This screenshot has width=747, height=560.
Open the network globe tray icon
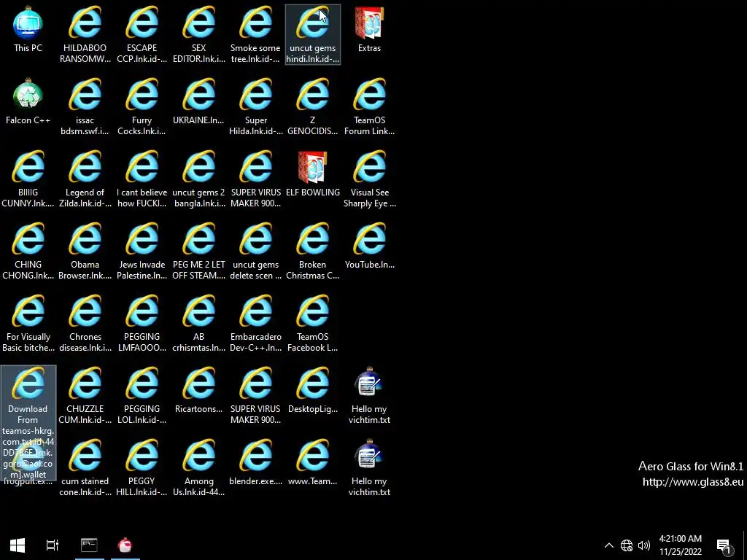[627, 545]
